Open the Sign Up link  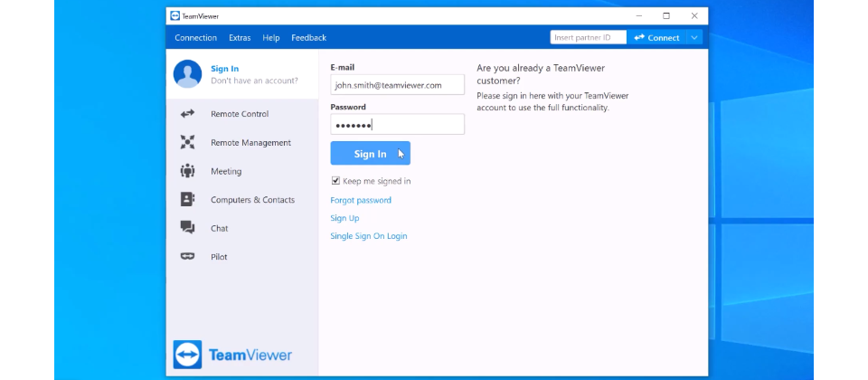[344, 218]
